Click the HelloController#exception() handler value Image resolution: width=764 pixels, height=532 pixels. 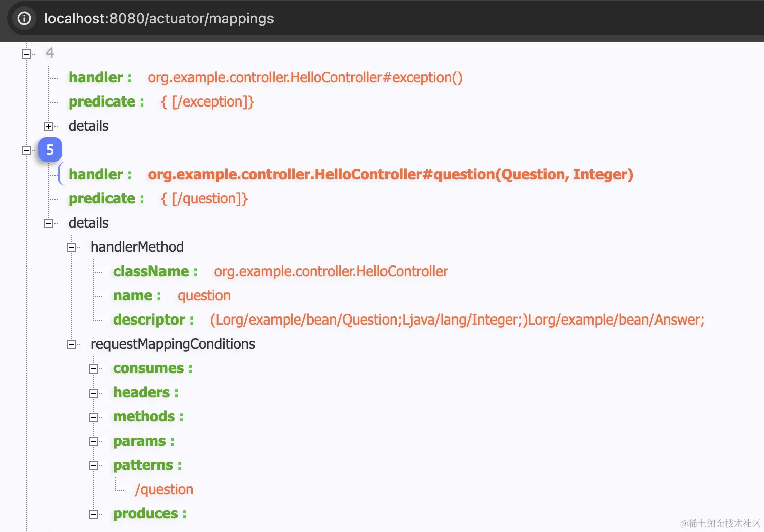click(305, 77)
